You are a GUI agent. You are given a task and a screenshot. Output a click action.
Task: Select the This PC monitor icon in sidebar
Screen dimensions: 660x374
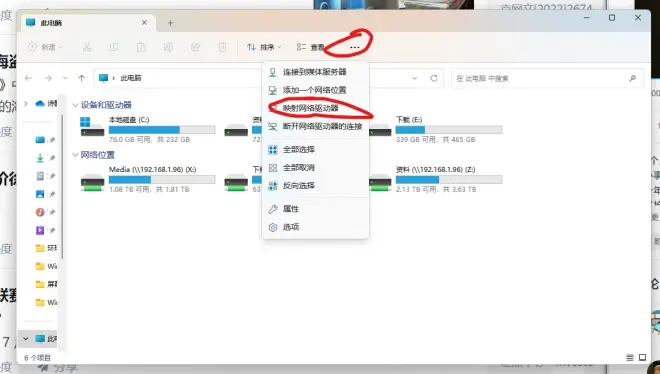[x=40, y=339]
